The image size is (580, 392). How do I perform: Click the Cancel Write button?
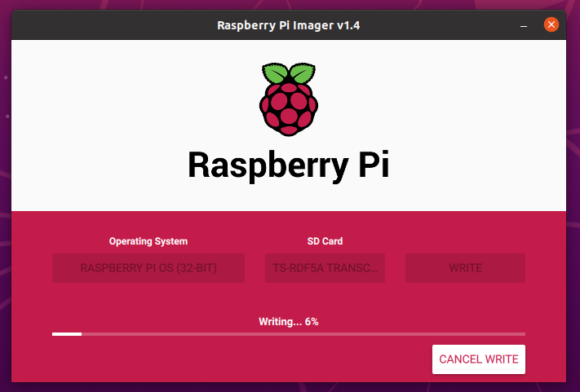click(x=479, y=359)
